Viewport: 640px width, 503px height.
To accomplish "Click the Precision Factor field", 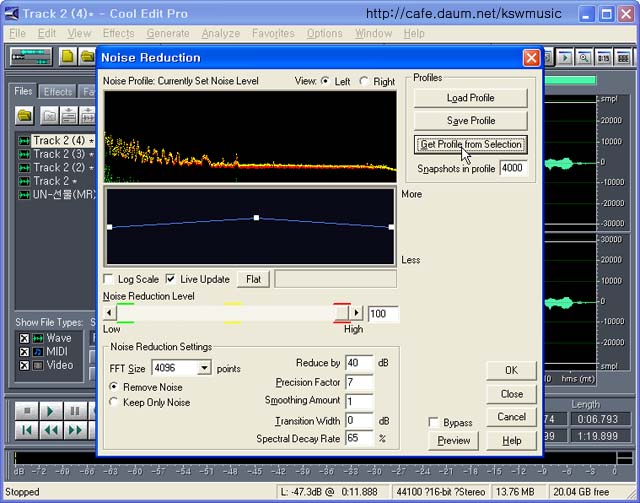I will coord(359,383).
